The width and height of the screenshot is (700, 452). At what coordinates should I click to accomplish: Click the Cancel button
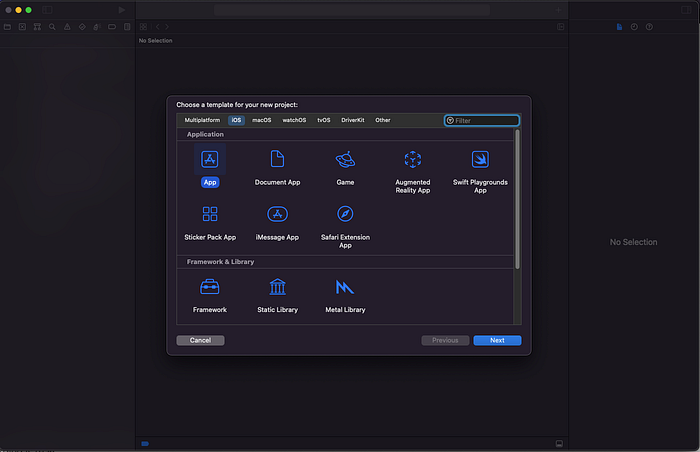(200, 340)
